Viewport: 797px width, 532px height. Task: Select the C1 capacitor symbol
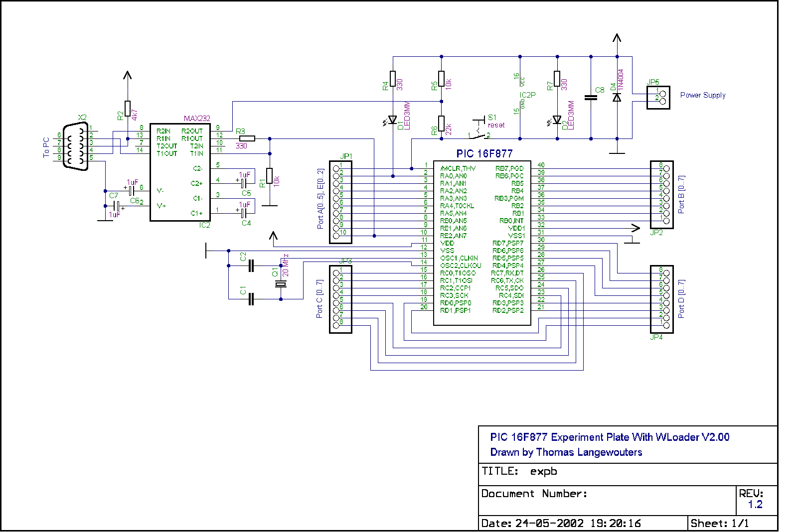click(251, 299)
